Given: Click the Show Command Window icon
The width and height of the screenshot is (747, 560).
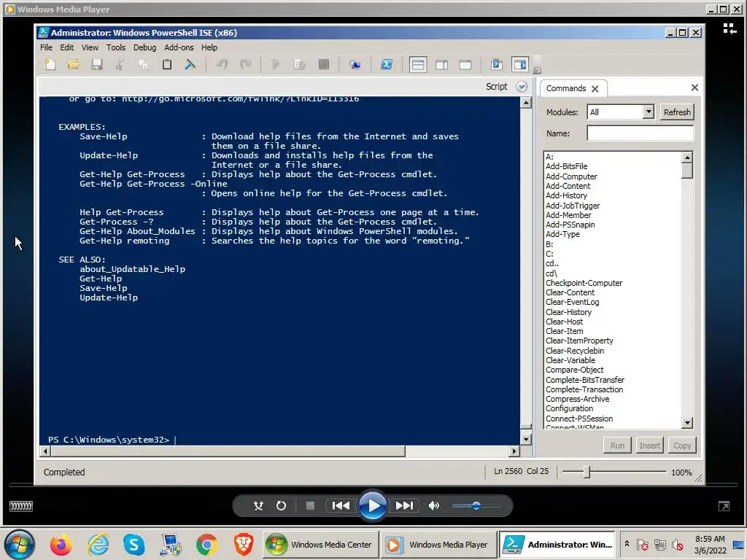Looking at the screenshot, I should click(x=496, y=65).
